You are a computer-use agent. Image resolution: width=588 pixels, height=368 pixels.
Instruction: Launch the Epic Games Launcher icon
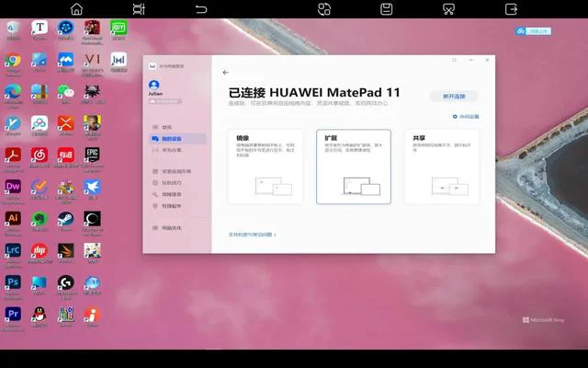[92, 159]
